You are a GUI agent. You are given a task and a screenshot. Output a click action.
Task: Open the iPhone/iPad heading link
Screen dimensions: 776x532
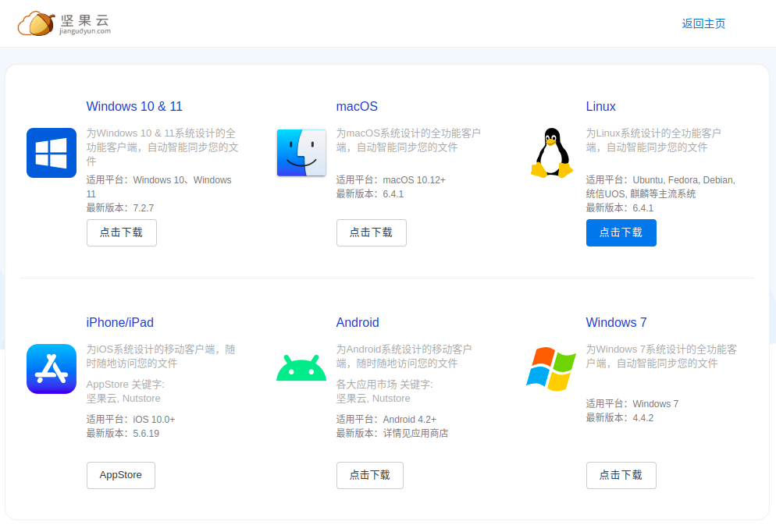[119, 323]
